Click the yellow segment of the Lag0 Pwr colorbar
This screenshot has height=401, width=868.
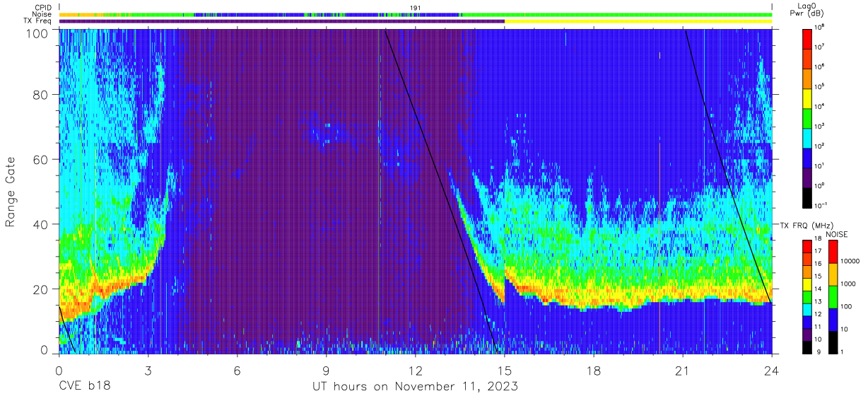click(808, 98)
